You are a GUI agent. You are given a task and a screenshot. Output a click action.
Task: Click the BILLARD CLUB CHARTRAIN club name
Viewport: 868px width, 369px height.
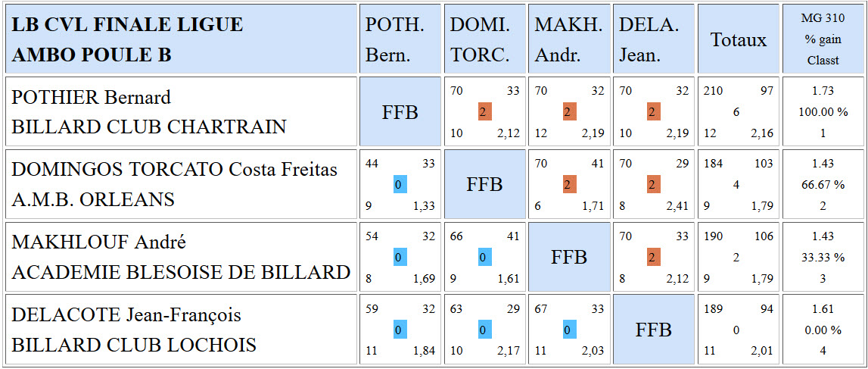(148, 127)
